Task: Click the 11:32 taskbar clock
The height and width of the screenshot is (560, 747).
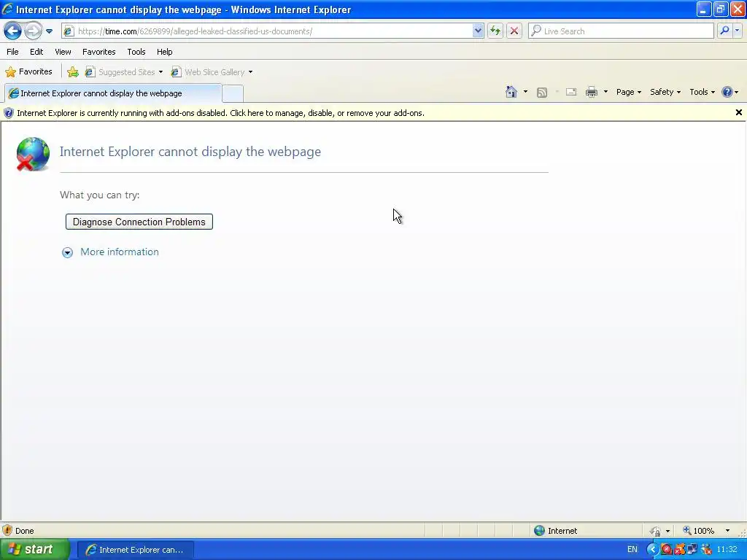Action: point(727,550)
